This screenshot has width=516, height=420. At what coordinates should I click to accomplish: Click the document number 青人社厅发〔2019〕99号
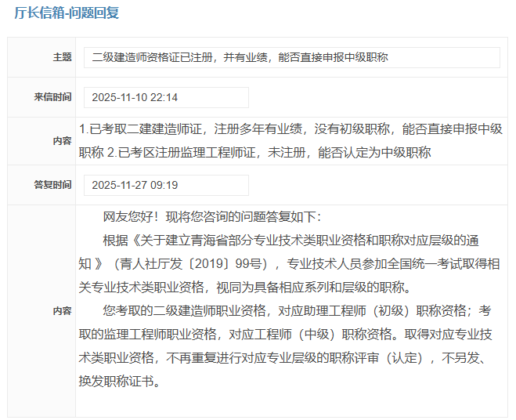click(x=196, y=263)
